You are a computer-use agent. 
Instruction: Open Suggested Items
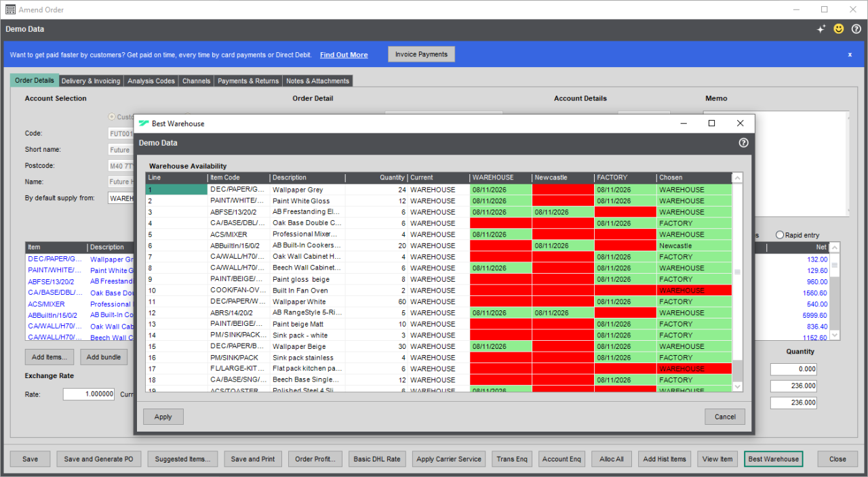point(182,459)
